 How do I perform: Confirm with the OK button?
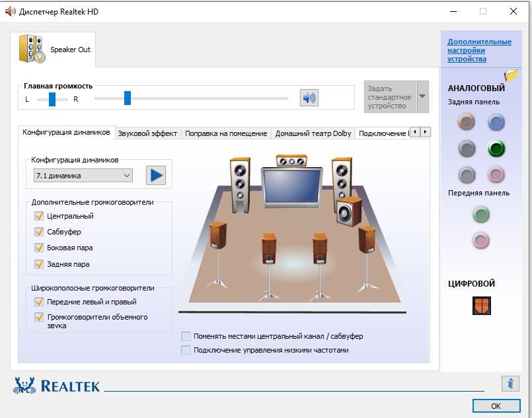pos(496,406)
